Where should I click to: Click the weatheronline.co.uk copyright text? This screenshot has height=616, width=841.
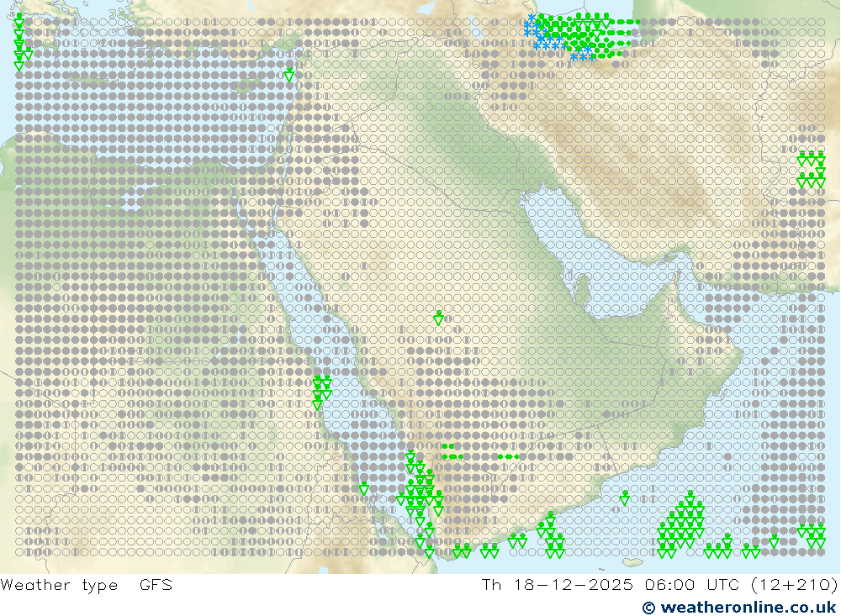coord(739,608)
